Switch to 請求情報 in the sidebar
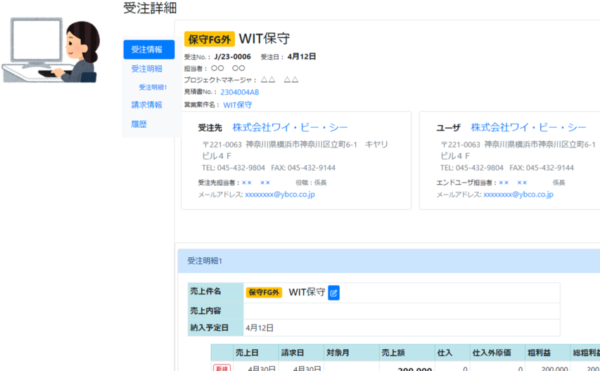This screenshot has width=600, height=371. [x=147, y=104]
